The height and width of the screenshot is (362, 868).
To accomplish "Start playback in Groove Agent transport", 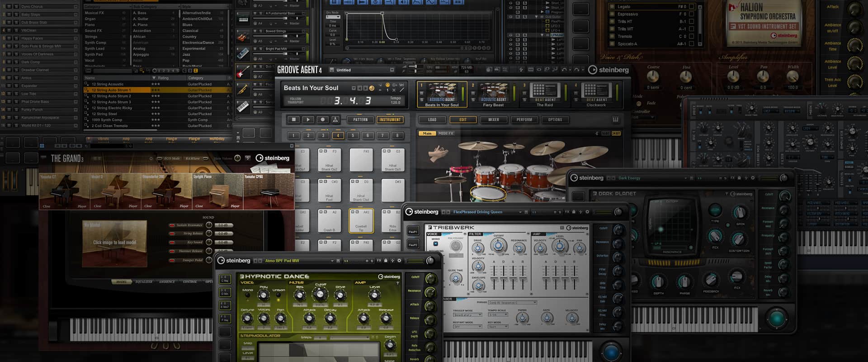I will click(308, 119).
